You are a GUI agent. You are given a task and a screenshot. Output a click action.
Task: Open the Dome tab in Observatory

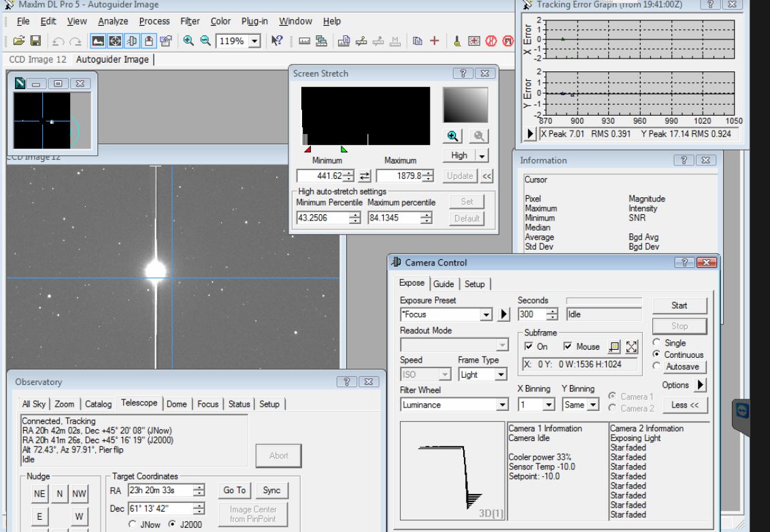(x=176, y=404)
